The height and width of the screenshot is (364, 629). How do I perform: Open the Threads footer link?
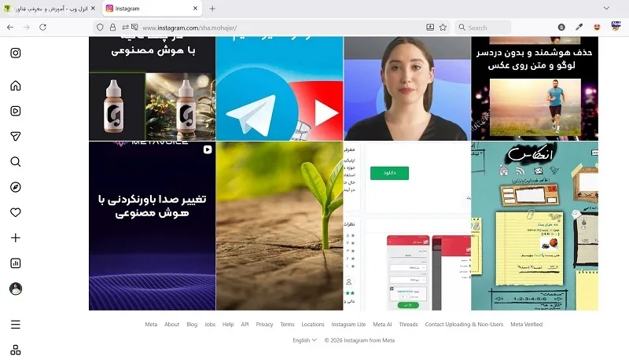pos(408,324)
